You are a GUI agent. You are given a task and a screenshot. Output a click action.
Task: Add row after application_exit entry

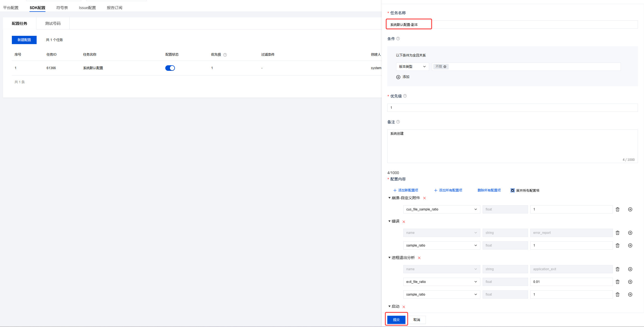(630, 269)
